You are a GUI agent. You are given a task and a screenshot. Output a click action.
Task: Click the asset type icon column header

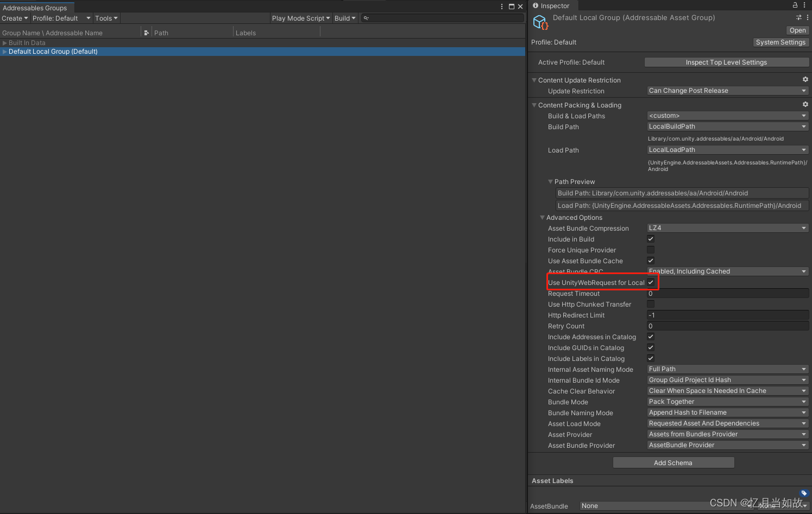[147, 33]
